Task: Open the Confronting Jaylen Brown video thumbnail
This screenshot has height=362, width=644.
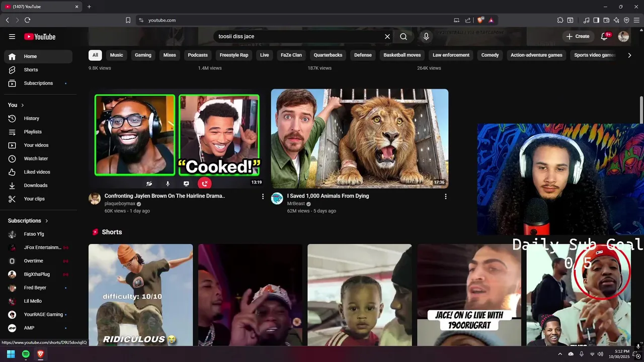Action: tap(177, 138)
